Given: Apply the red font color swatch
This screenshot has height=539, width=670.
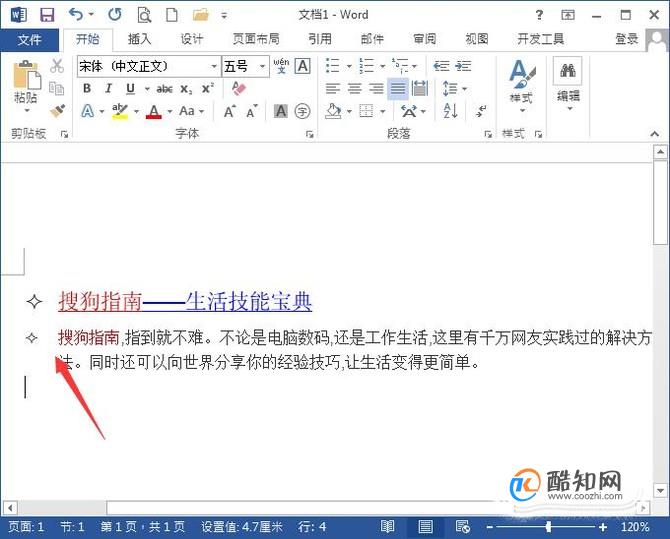Looking at the screenshot, I should tap(154, 112).
